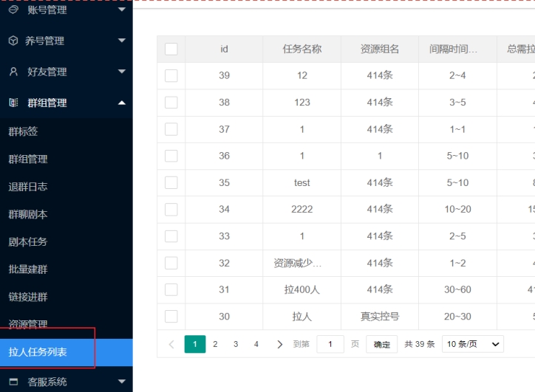Click task name cell 'test'
535x392 pixels.
tap(302, 182)
